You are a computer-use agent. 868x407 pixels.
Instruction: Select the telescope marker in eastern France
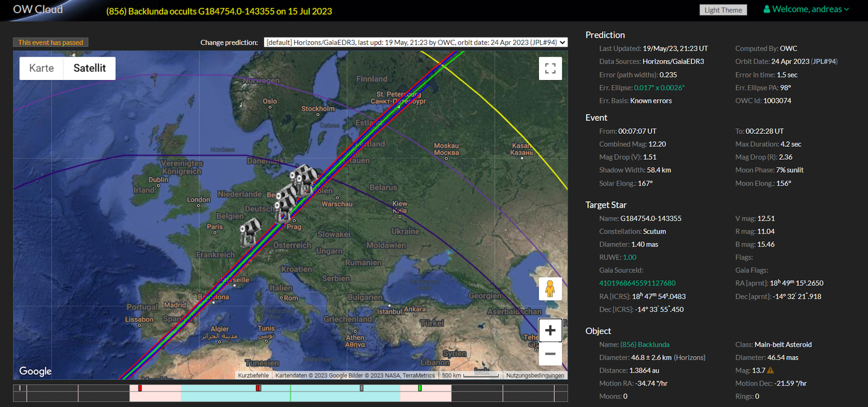pyautogui.click(x=250, y=231)
